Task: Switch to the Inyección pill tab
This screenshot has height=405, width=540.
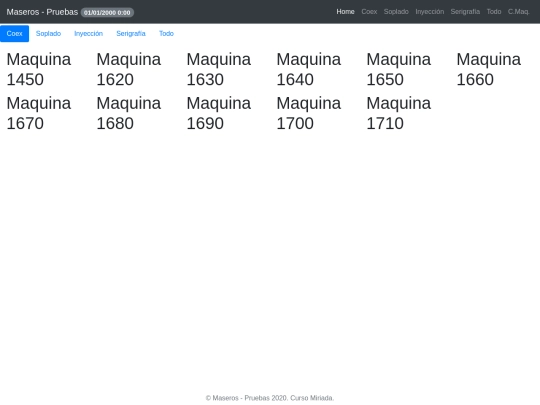Action: point(89,33)
